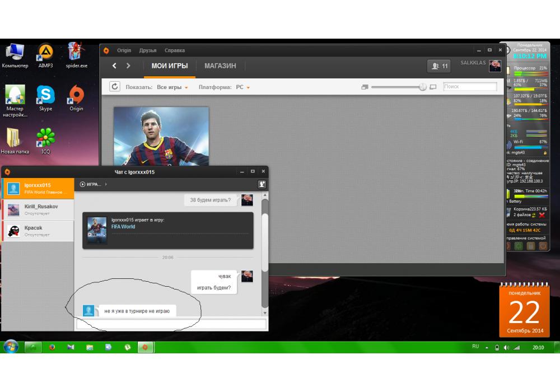560x392 pixels.
Task: Open the Друзья menu
Action: (x=148, y=50)
